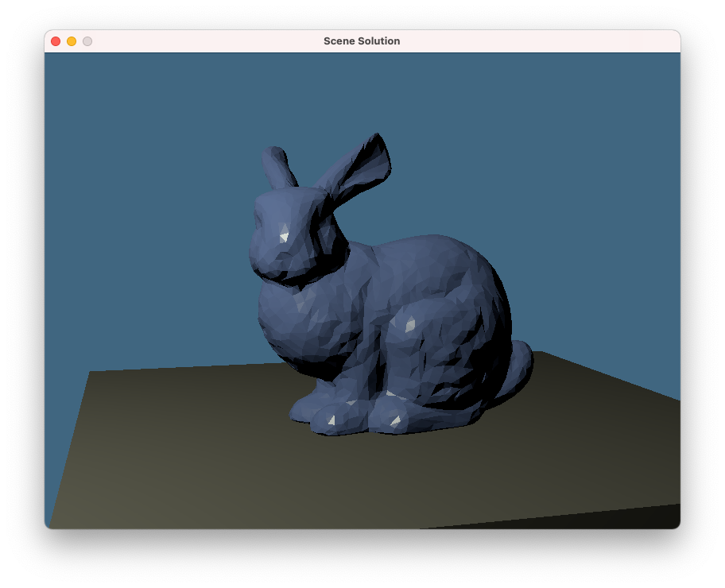Click the dark table side at bottom right

tap(636, 517)
